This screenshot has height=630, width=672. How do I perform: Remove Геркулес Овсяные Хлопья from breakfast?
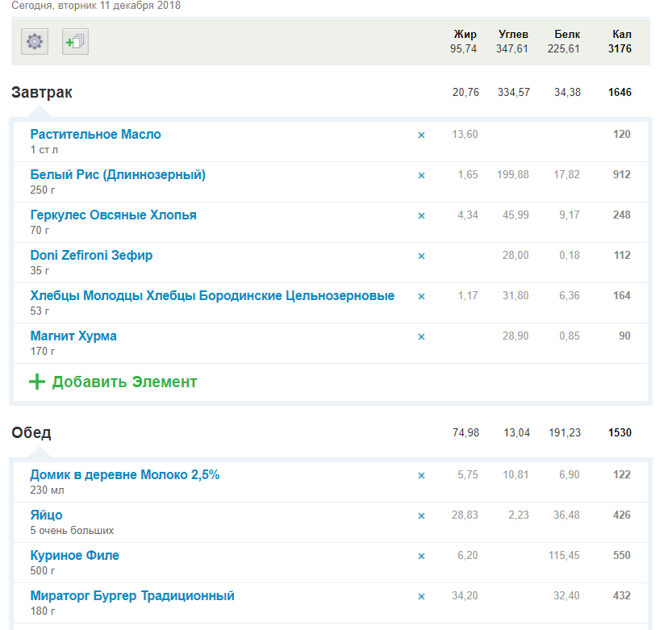[x=421, y=215]
